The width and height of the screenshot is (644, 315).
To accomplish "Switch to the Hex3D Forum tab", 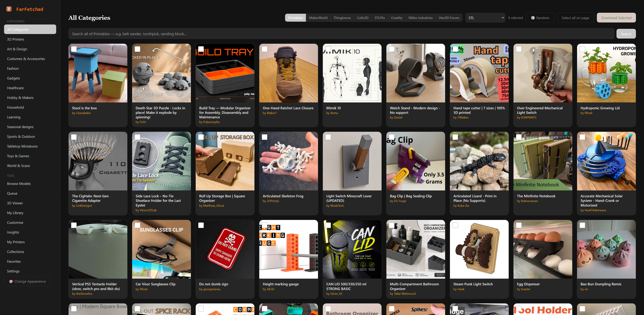I will [449, 18].
